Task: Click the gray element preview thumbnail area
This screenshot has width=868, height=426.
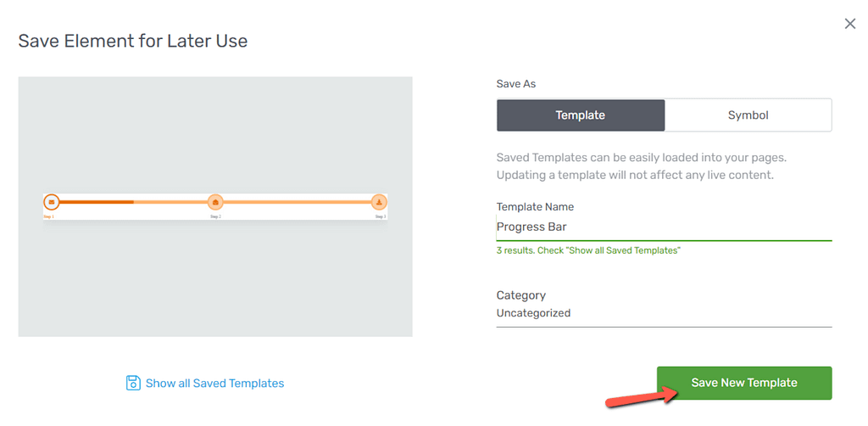Action: (215, 206)
